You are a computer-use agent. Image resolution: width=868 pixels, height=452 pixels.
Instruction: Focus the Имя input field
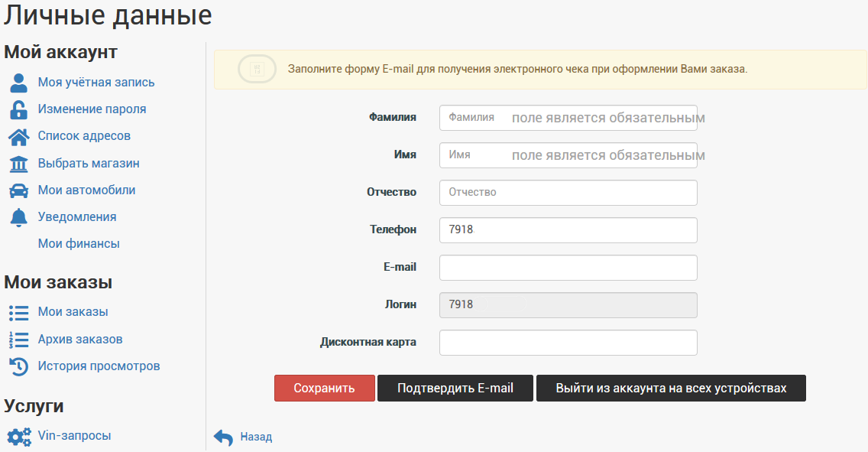pyautogui.click(x=568, y=155)
